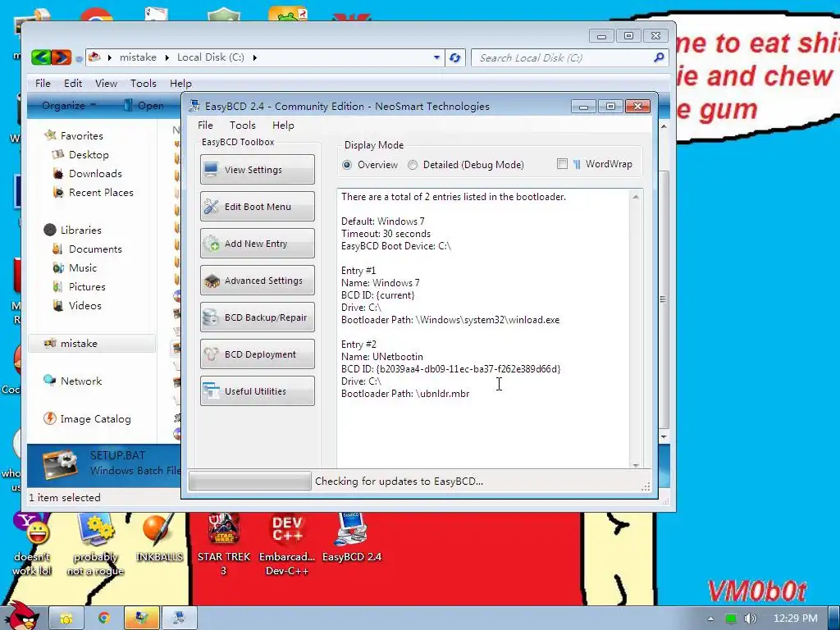Screen dimensions: 840x630
Task: Open Explorer View menu
Action: pos(106,83)
